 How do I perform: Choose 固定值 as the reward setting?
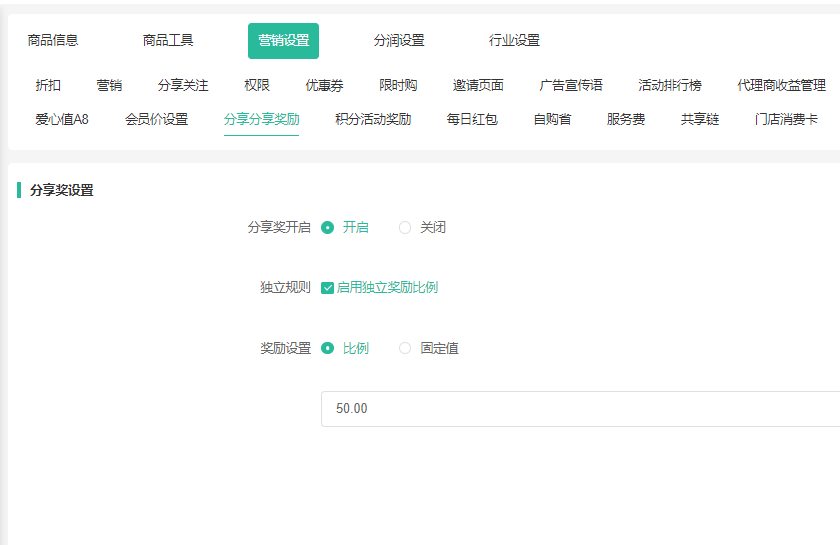[405, 349]
